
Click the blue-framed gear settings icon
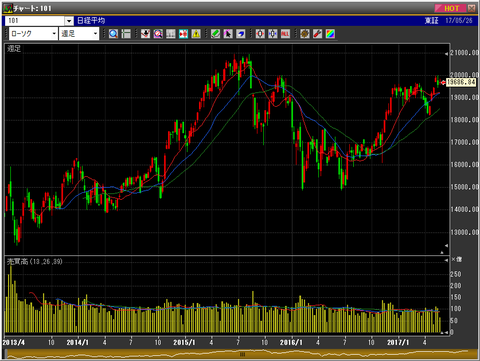273,34
